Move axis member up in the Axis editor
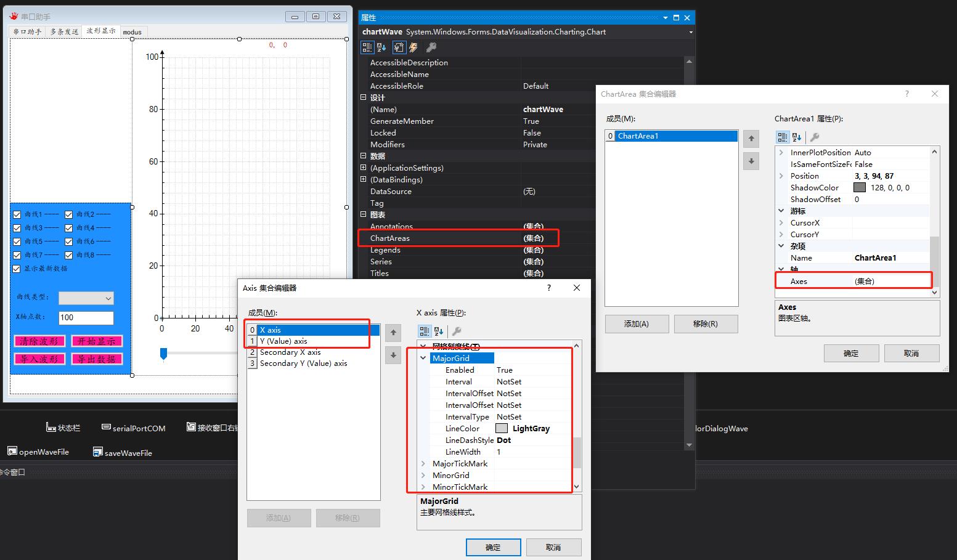This screenshot has width=957, height=560. (x=393, y=333)
